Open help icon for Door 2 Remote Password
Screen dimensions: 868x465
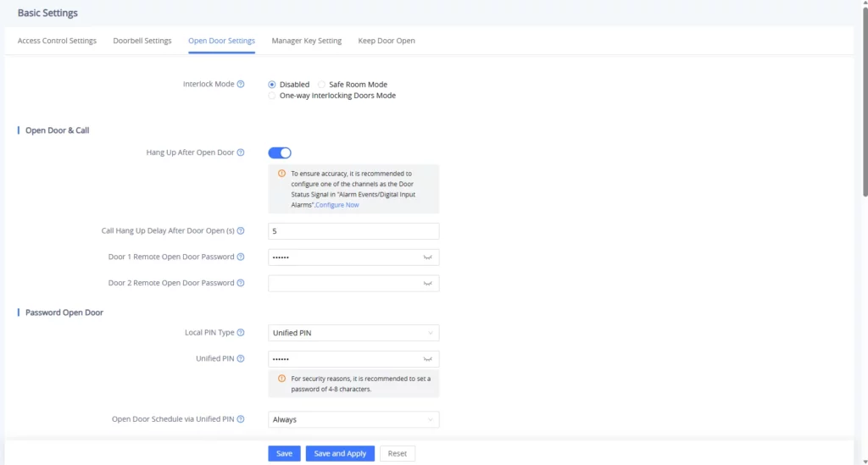(x=241, y=283)
